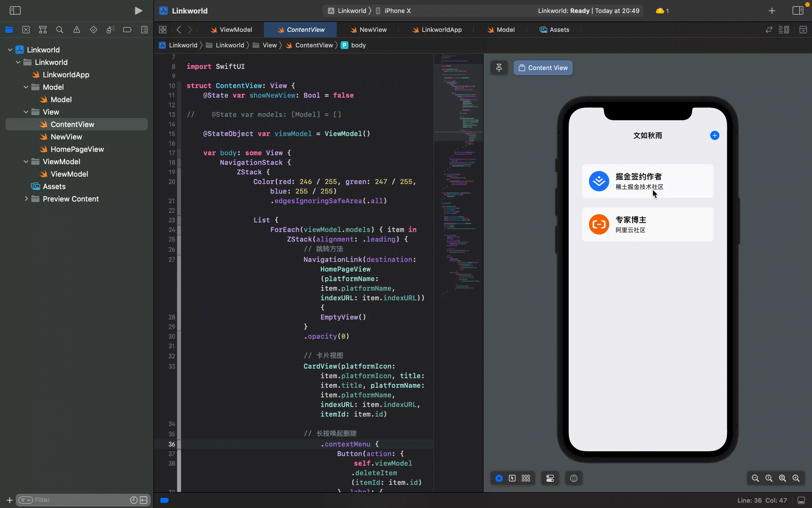The width and height of the screenshot is (812, 508).
Task: Zoom in the preview canvas
Action: 796,478
